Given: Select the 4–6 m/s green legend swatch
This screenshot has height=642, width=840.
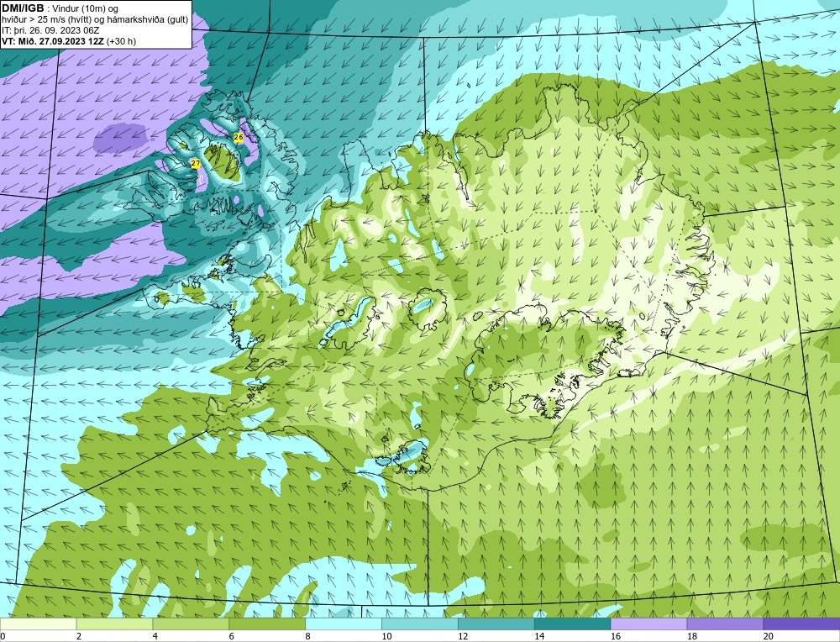Looking at the screenshot, I should [191, 624].
